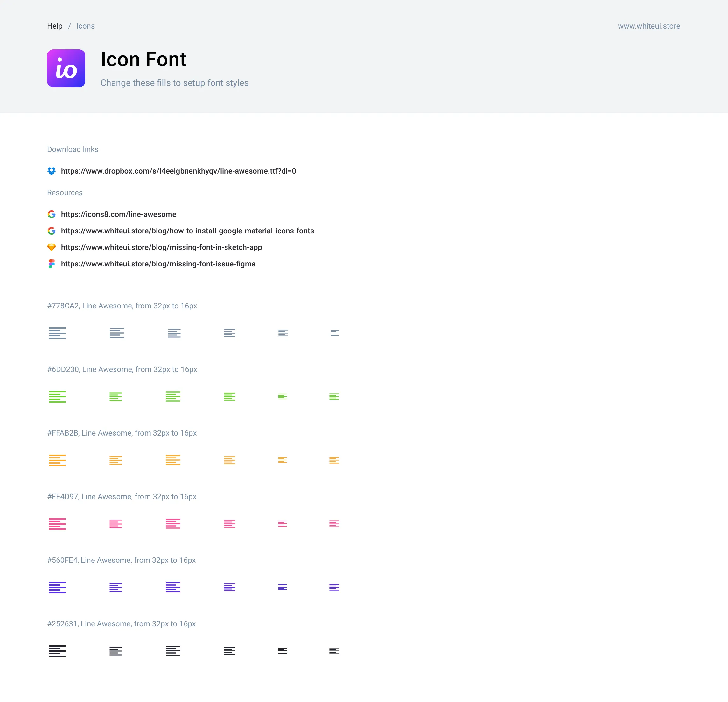Click the www.whiteui.store text top right
Image resolution: width=728 pixels, height=702 pixels.
tap(649, 26)
